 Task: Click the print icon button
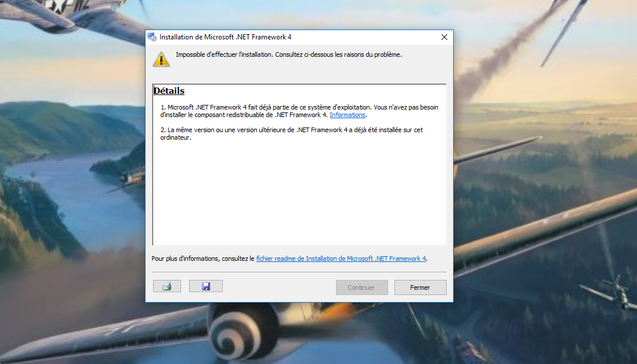click(x=167, y=286)
